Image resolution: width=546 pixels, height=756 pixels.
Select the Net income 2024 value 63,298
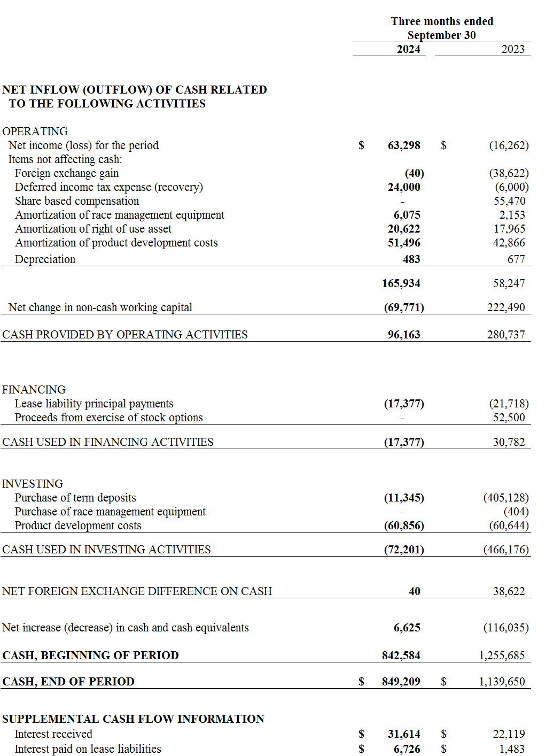pyautogui.click(x=404, y=145)
